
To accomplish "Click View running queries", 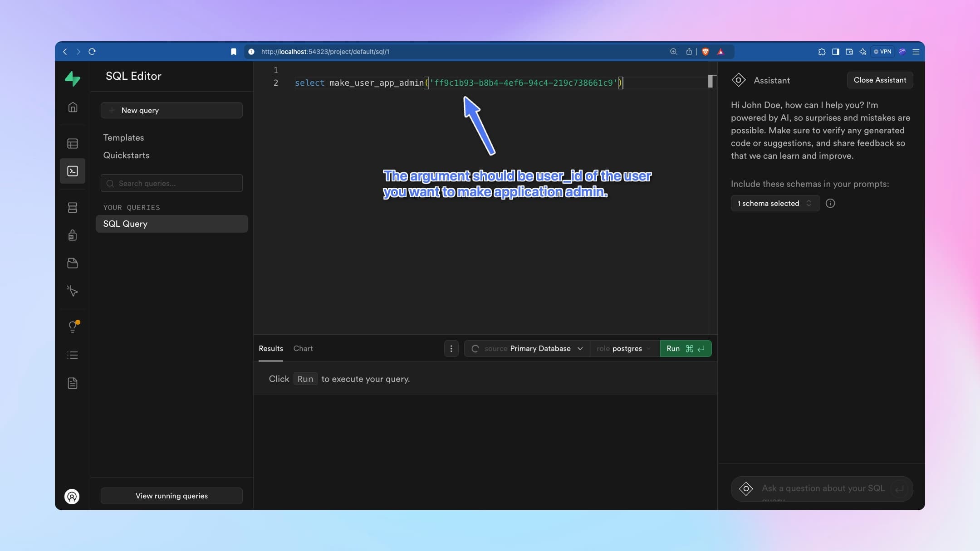I will point(171,496).
